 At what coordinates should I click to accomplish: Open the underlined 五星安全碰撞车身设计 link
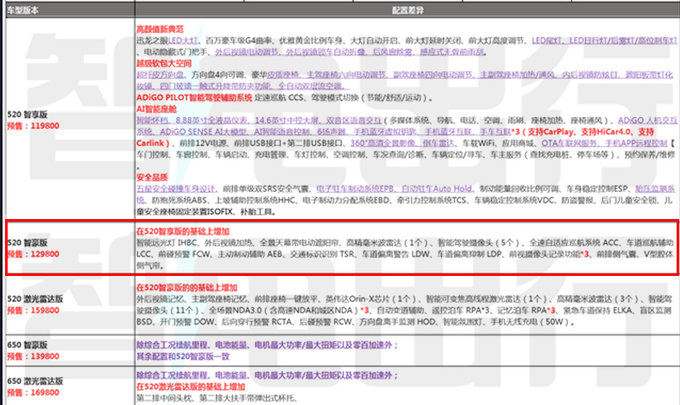(176, 189)
